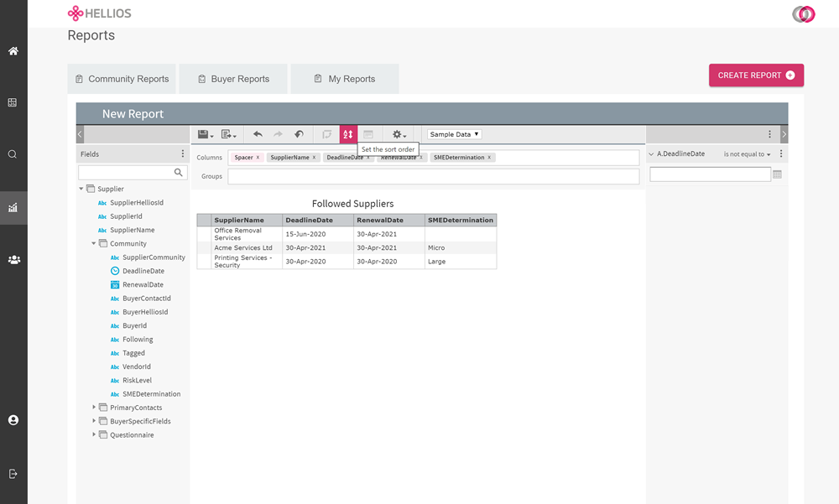Select the RenewalDate field in tree
839x504 pixels.
[143, 284]
